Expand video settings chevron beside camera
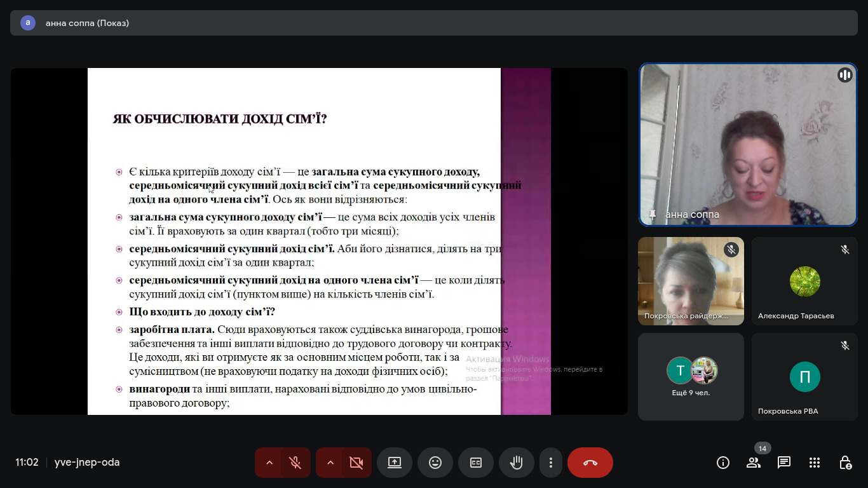 coord(330,463)
